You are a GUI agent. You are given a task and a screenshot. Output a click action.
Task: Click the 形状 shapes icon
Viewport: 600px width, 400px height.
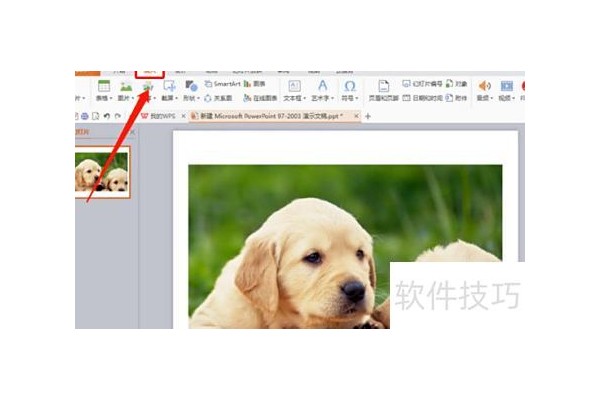(x=191, y=86)
